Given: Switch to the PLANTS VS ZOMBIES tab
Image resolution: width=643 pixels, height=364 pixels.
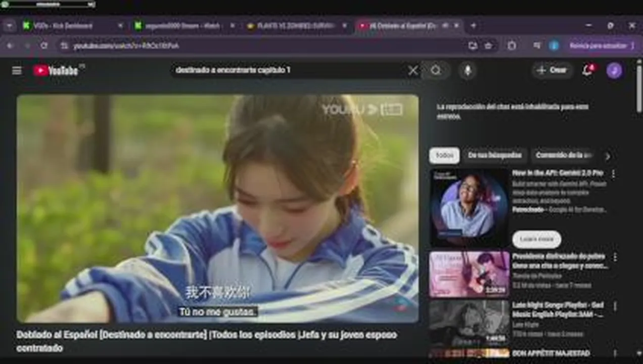Looking at the screenshot, I should 296,26.
